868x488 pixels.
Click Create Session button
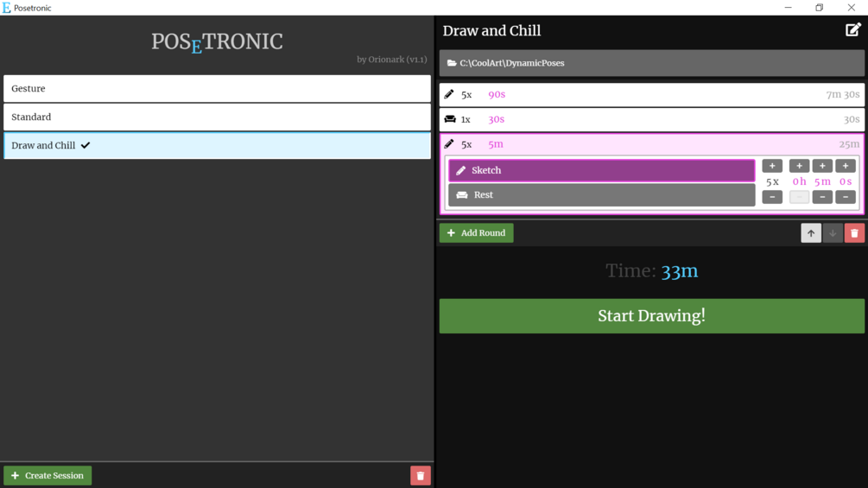tap(48, 476)
